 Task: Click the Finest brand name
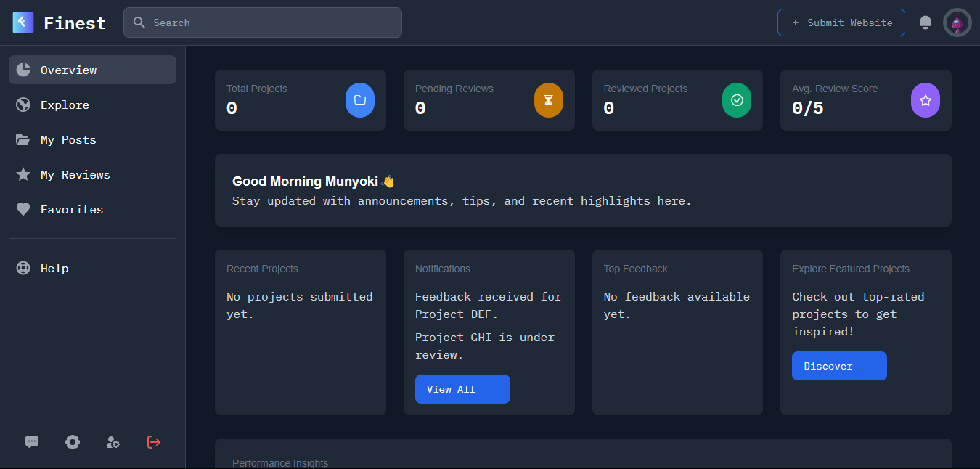click(x=75, y=23)
